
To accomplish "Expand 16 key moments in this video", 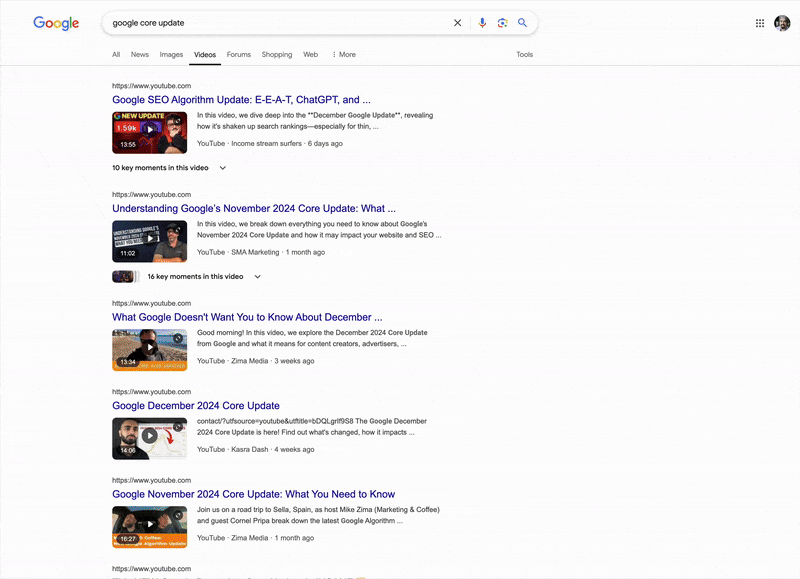I will tap(196, 276).
